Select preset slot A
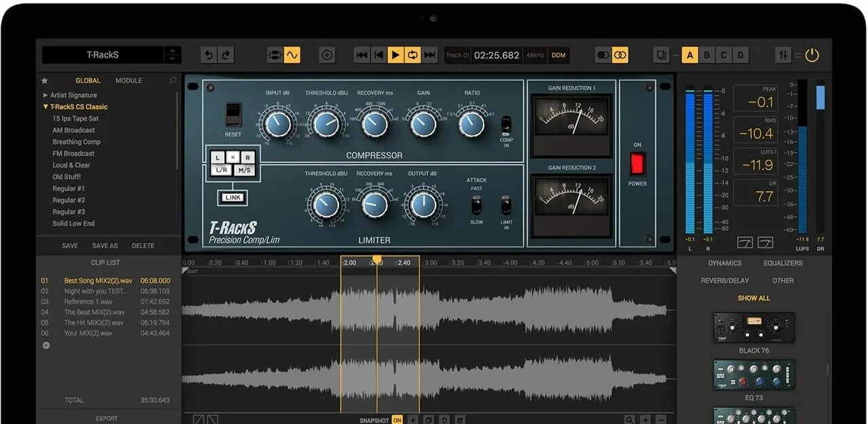 [x=690, y=55]
